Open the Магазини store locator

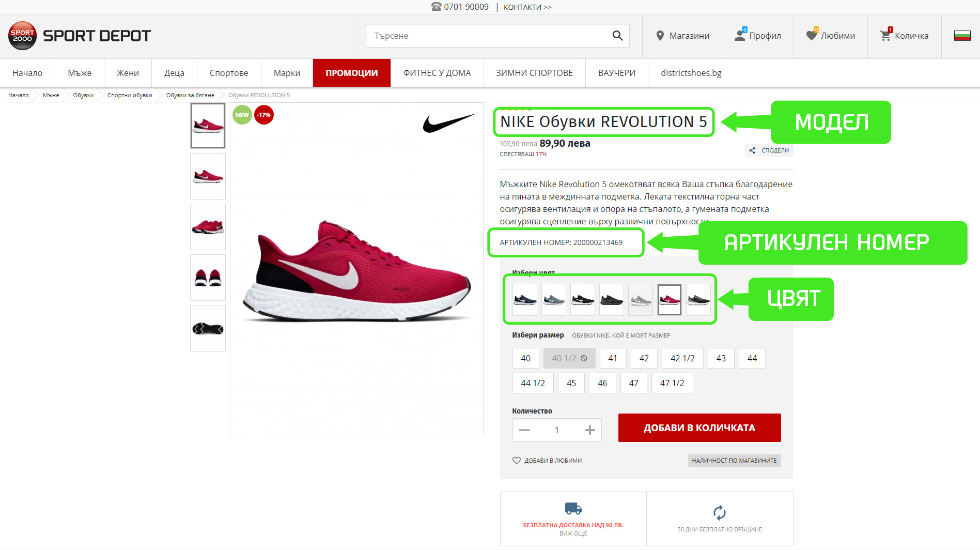(682, 36)
